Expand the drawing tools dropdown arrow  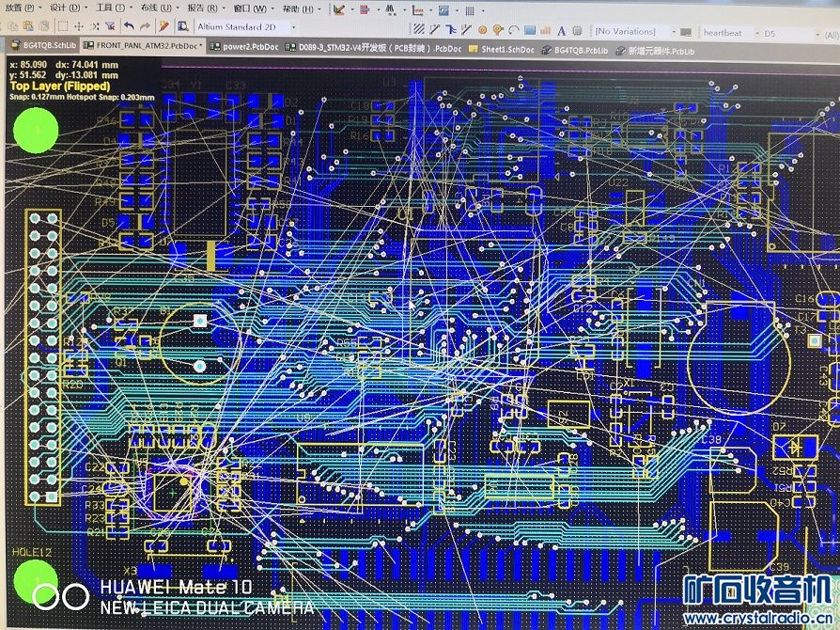352,10
